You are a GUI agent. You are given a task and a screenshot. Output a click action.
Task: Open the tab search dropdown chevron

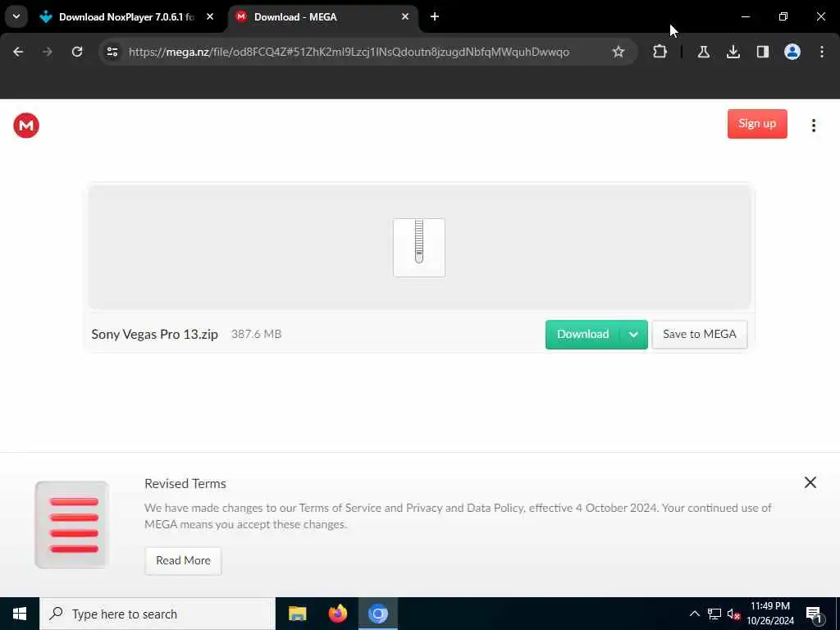point(16,16)
